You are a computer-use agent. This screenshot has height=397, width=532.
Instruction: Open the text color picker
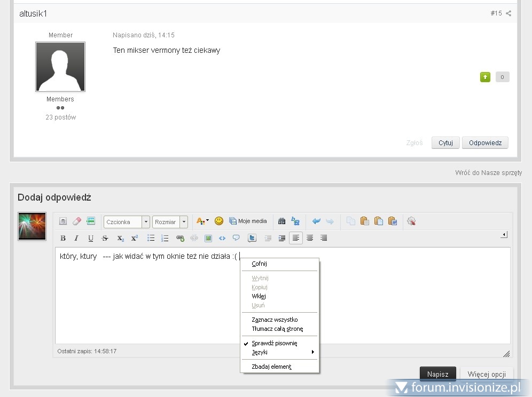tap(202, 221)
